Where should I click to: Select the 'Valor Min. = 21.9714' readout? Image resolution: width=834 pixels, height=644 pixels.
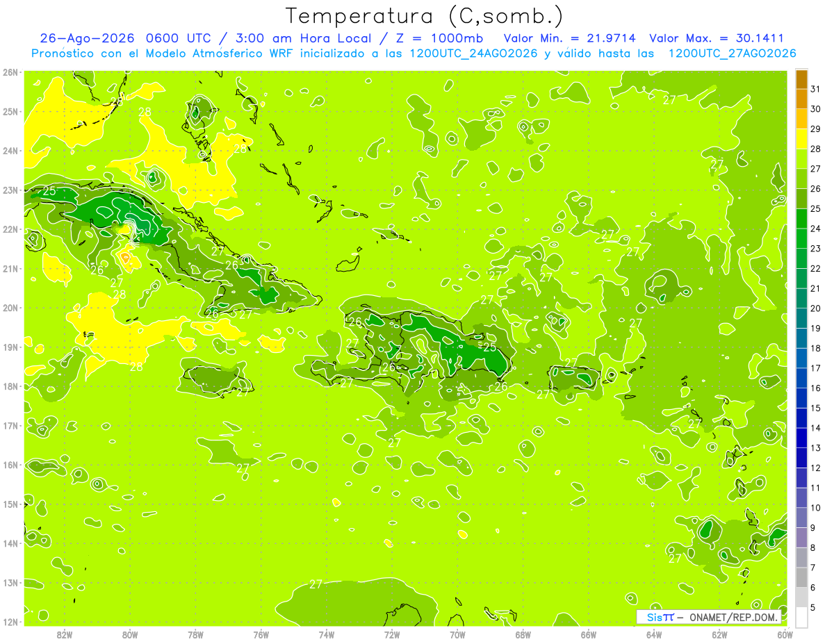[x=571, y=38]
